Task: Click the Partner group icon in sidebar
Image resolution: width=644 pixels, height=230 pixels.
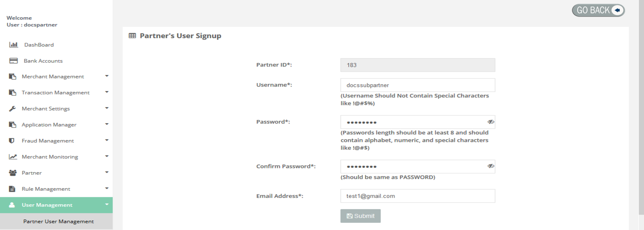Action: 13,173
